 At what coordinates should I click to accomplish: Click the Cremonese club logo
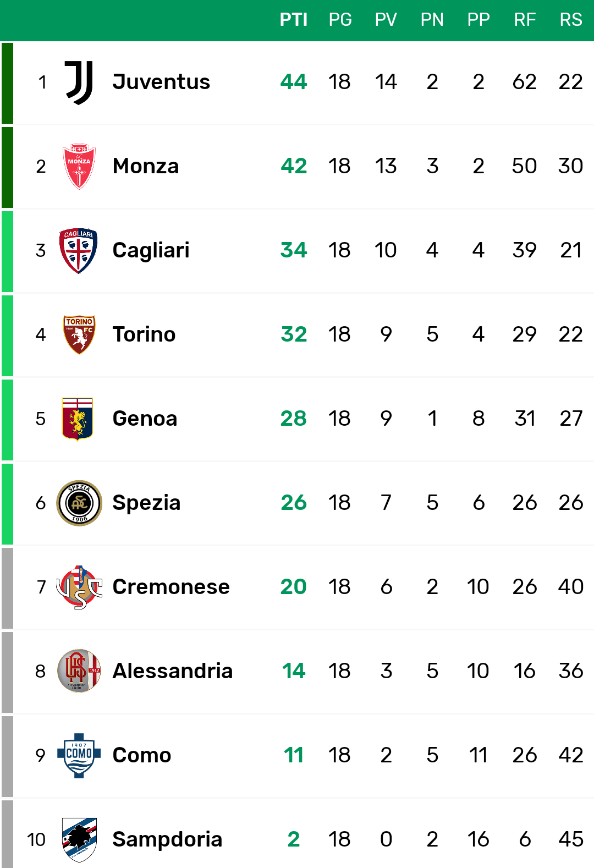79,587
